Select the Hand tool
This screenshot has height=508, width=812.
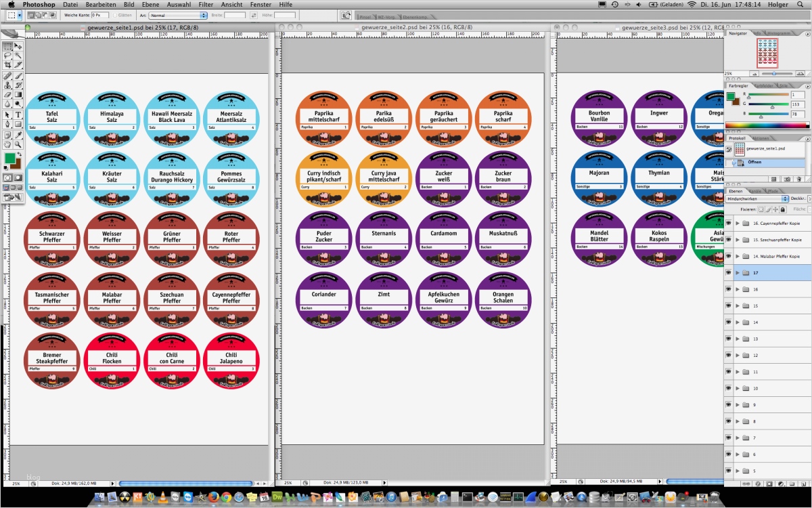point(7,144)
